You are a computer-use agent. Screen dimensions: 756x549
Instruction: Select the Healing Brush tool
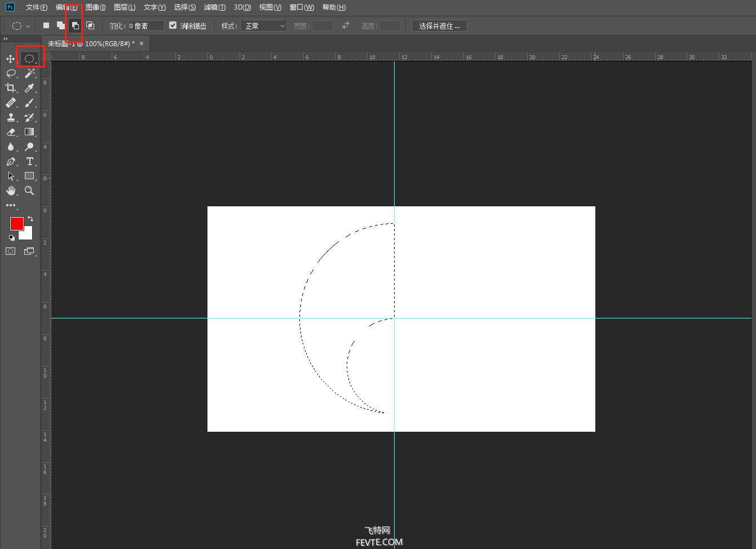coord(11,103)
